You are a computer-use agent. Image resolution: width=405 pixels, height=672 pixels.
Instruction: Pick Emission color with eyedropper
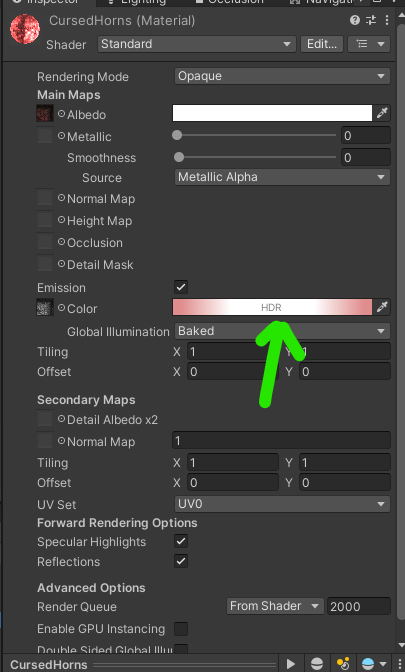point(382,307)
